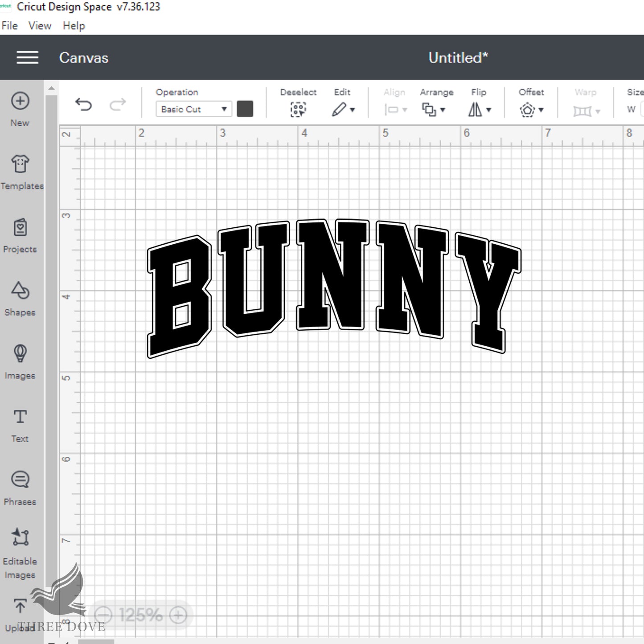Click the Size W label
This screenshot has height=644, width=644.
[631, 109]
